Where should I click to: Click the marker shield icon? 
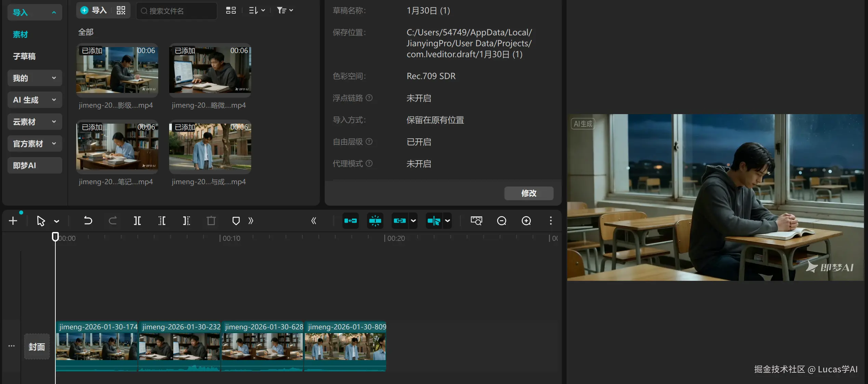[x=236, y=221]
